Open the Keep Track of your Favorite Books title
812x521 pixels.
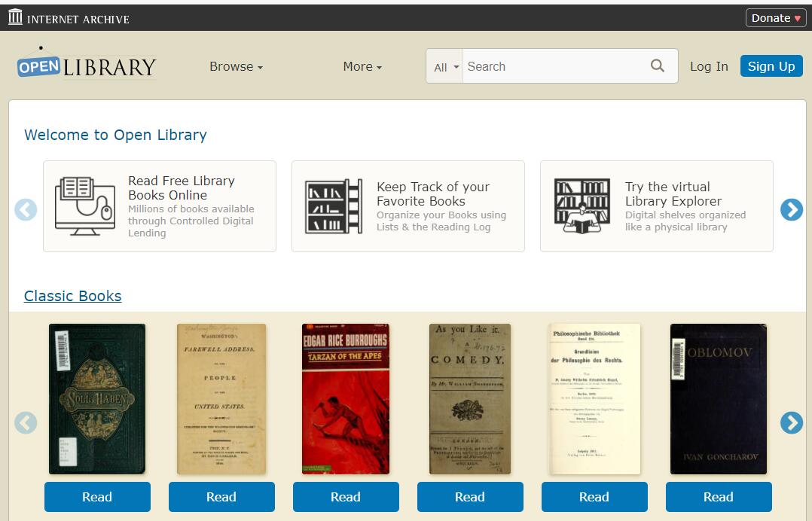[433, 194]
